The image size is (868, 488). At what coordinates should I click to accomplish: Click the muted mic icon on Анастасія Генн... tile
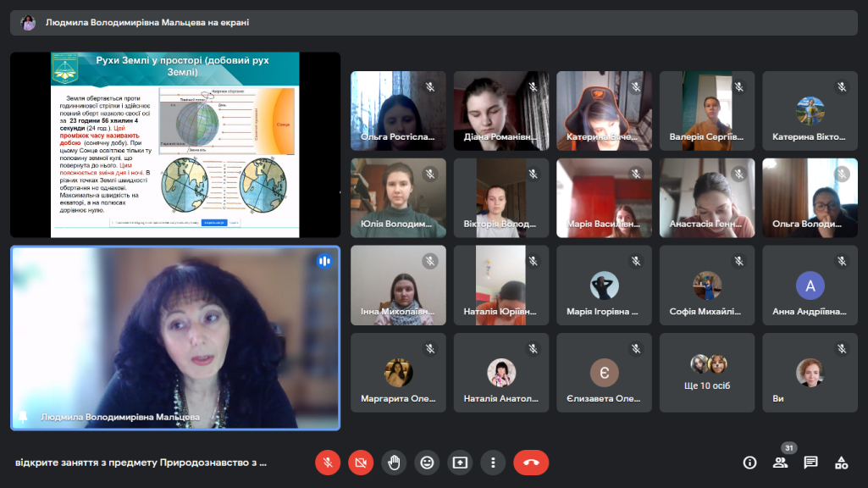coord(739,174)
